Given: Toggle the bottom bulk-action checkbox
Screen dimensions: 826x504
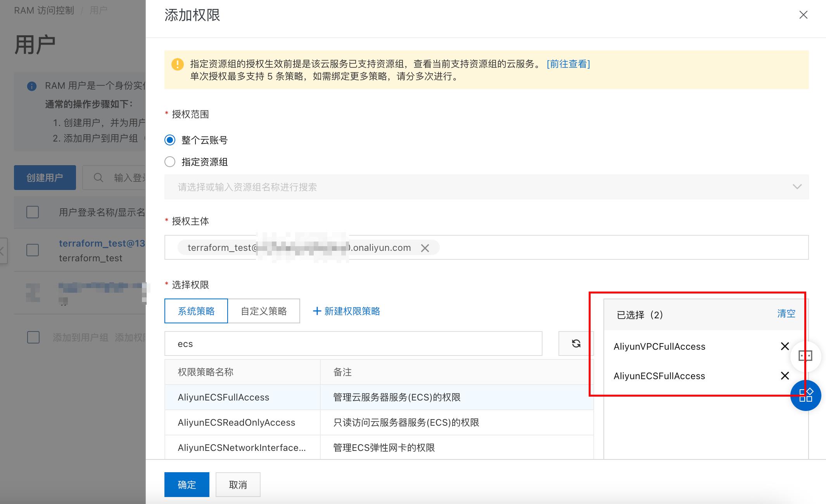Looking at the screenshot, I should [x=33, y=337].
